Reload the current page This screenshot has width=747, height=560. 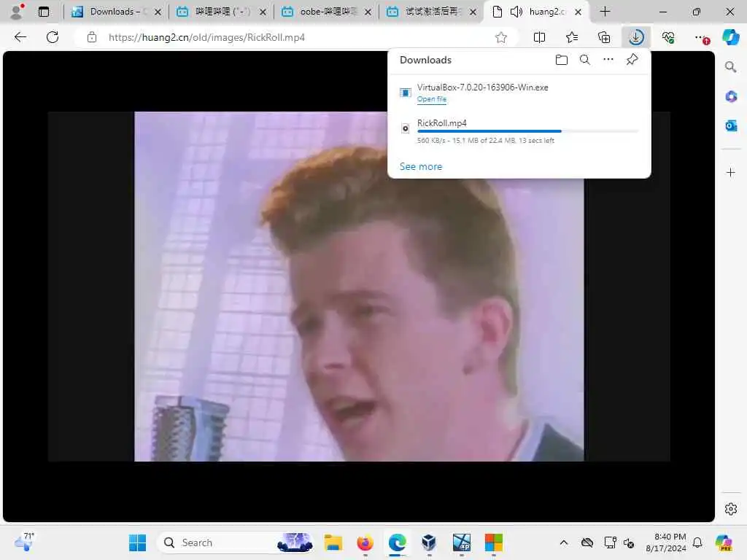(53, 37)
